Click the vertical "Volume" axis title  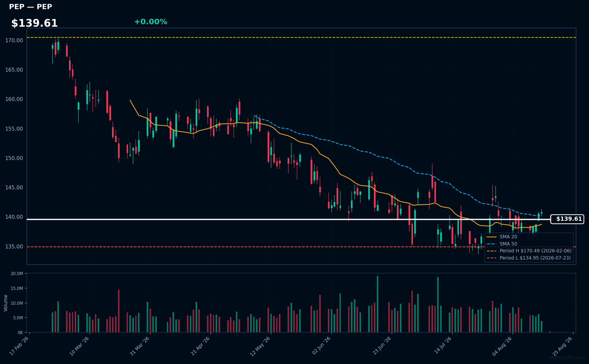point(6,303)
